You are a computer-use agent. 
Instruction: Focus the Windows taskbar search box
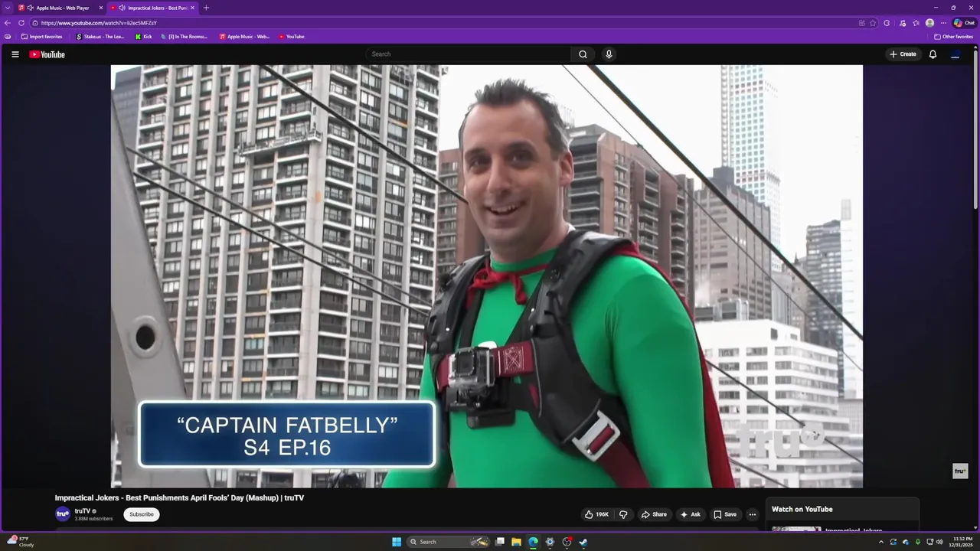448,542
